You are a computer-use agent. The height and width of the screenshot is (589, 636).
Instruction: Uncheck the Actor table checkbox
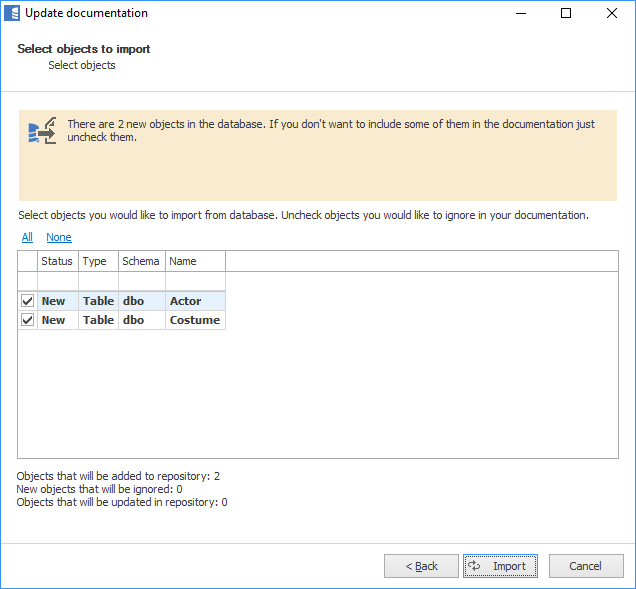click(28, 301)
